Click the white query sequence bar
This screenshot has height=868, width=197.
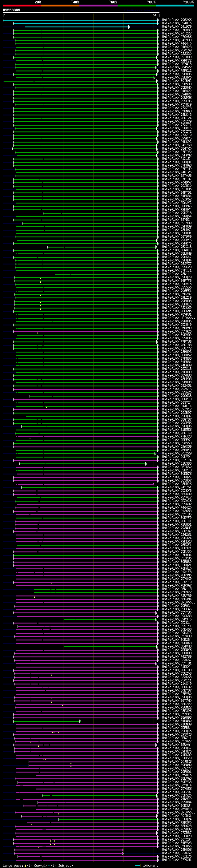pyautogui.click(x=81, y=13)
